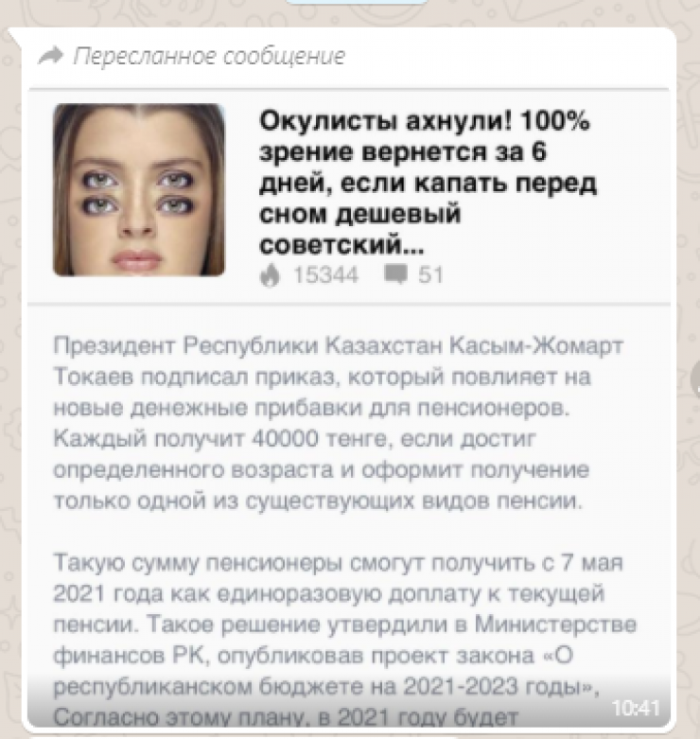Viewport: 700px width, 739px height.
Task: Open the four-eyed face thumbnail
Action: (x=139, y=190)
